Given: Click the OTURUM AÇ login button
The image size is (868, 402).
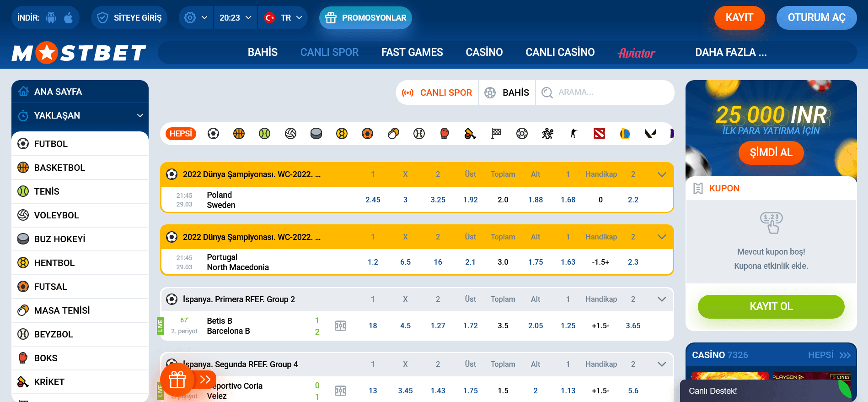Looking at the screenshot, I should tap(816, 18).
